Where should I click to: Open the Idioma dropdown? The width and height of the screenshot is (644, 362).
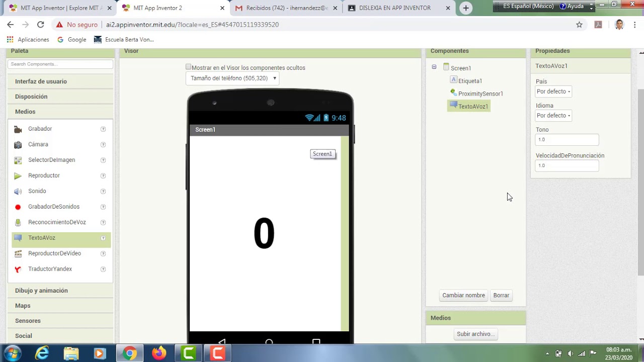[x=553, y=116]
